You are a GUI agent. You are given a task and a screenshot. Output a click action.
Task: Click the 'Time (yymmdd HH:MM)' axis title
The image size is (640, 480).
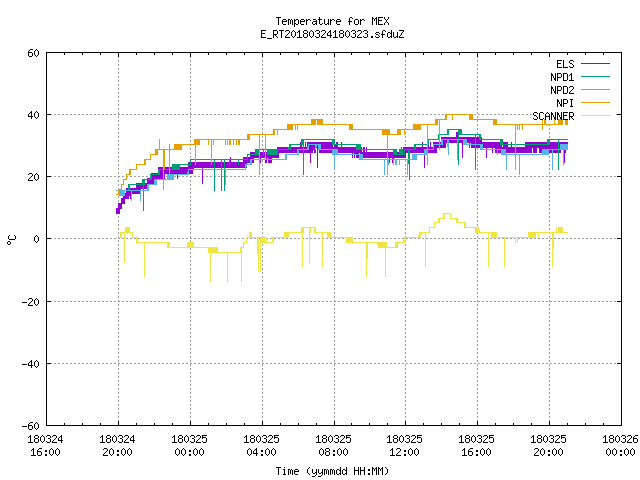tap(332, 471)
